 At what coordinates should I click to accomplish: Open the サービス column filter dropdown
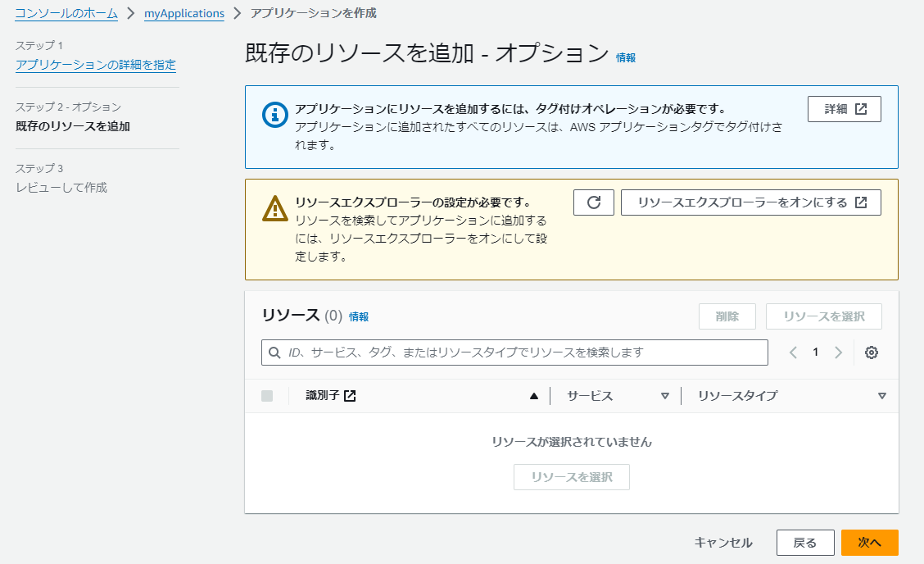pyautogui.click(x=667, y=396)
